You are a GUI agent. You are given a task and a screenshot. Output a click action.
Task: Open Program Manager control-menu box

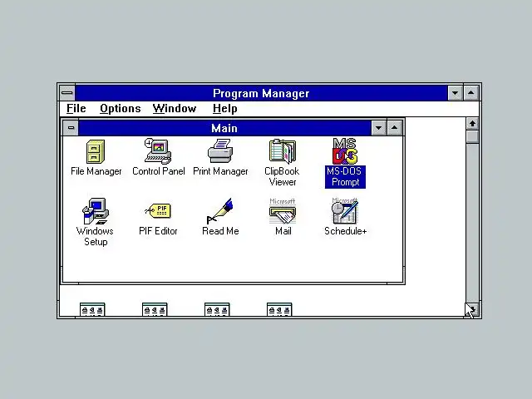(x=67, y=92)
